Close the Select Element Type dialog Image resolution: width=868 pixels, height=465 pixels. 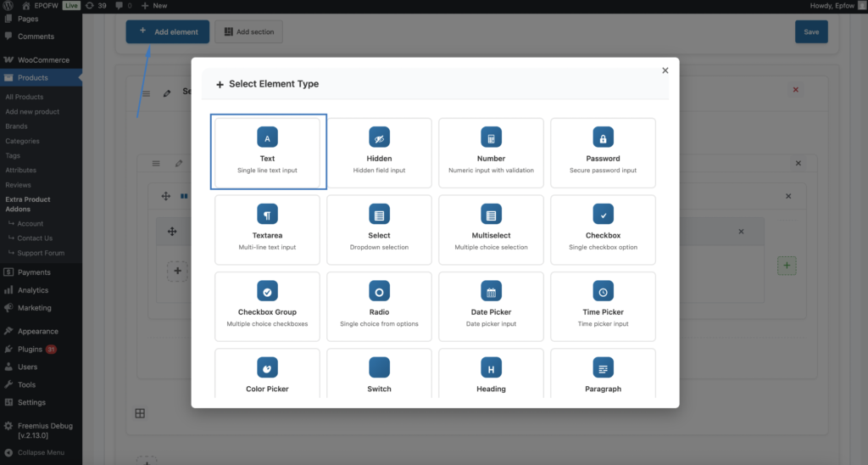(665, 70)
